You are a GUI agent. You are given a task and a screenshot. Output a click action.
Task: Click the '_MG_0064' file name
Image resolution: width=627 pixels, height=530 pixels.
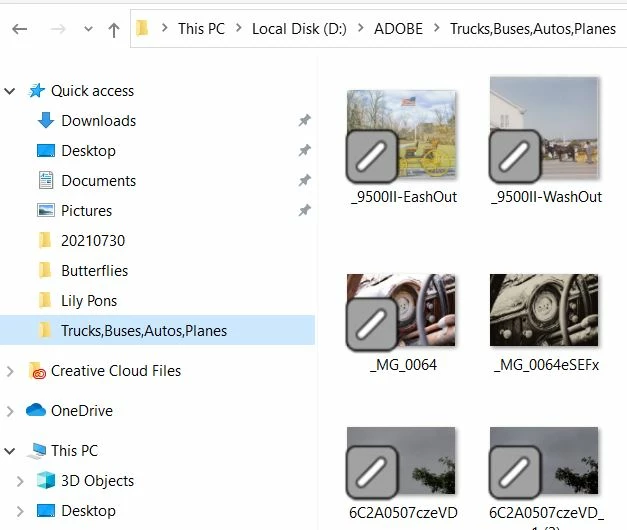click(403, 365)
